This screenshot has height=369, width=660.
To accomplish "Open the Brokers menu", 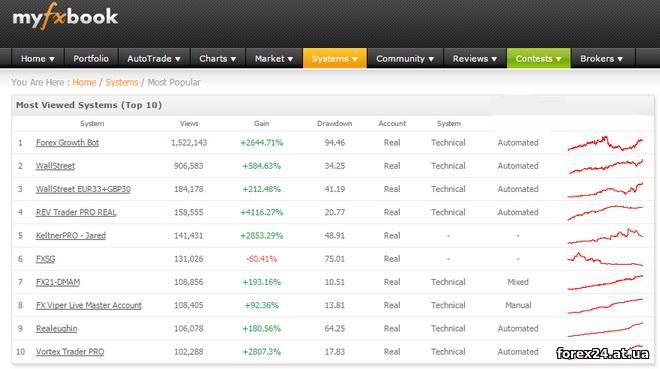I will click(x=601, y=58).
